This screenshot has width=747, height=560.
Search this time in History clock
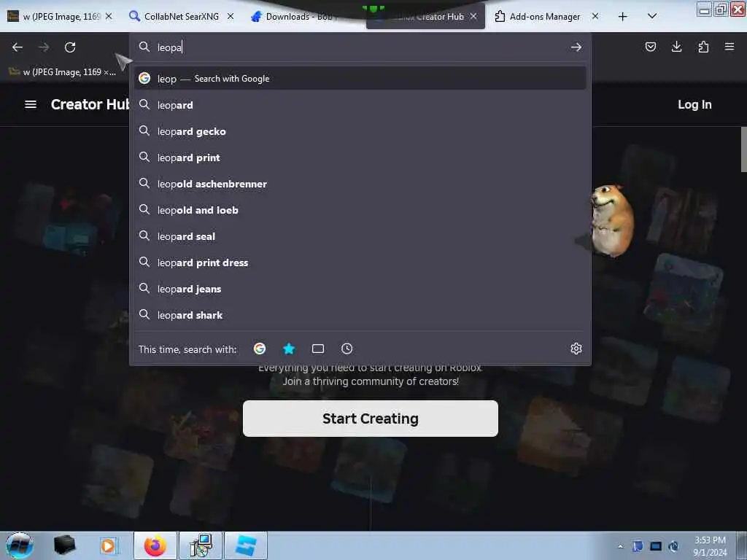click(x=347, y=349)
